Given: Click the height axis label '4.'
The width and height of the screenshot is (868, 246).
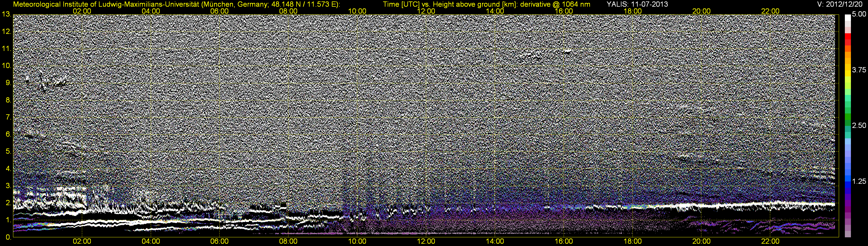Looking at the screenshot, I should pyautogui.click(x=8, y=168).
